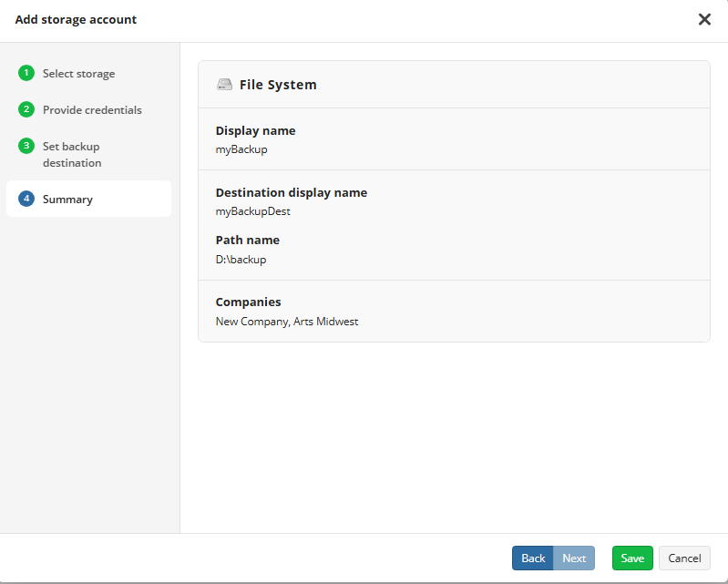Viewport: 728px width, 584px height.
Task: Click the D:\backup path value
Action: click(241, 260)
